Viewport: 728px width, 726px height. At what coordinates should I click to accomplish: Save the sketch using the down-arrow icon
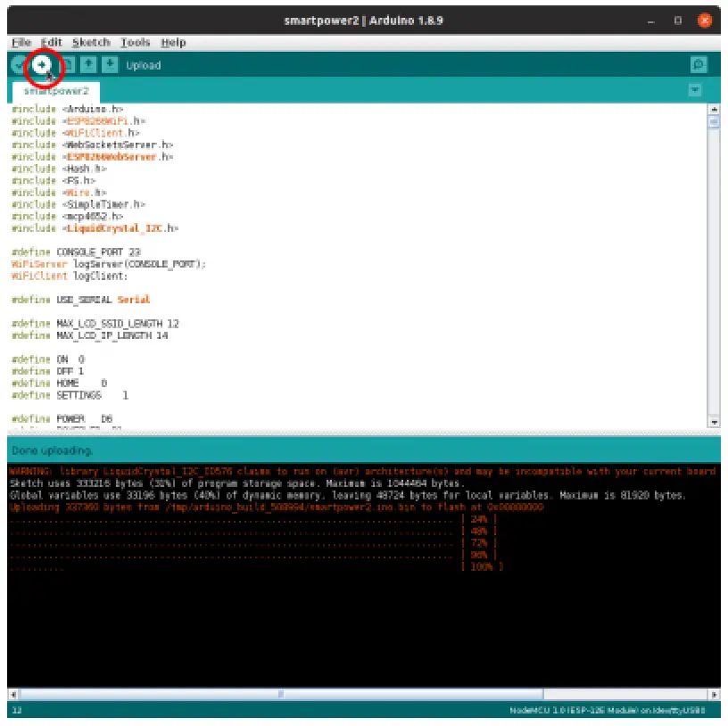coord(110,65)
